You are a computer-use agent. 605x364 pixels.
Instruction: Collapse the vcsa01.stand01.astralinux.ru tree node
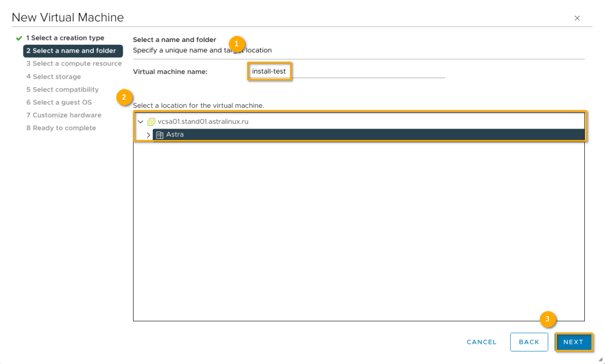[x=141, y=122]
